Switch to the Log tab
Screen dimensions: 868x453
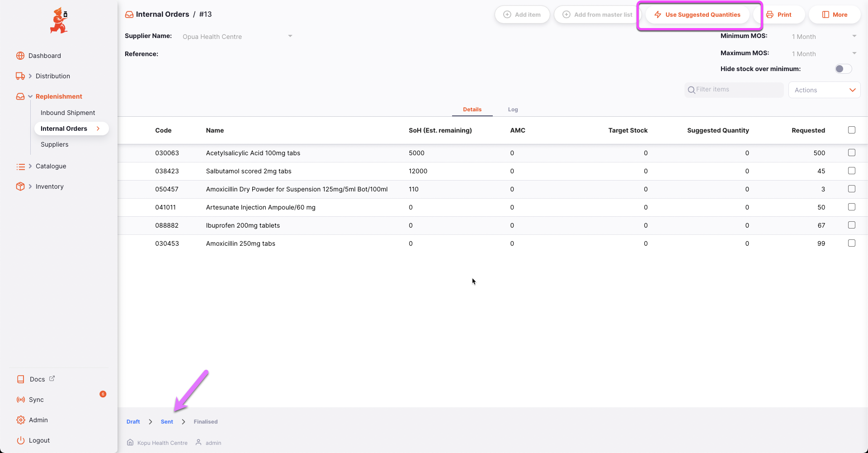513,110
